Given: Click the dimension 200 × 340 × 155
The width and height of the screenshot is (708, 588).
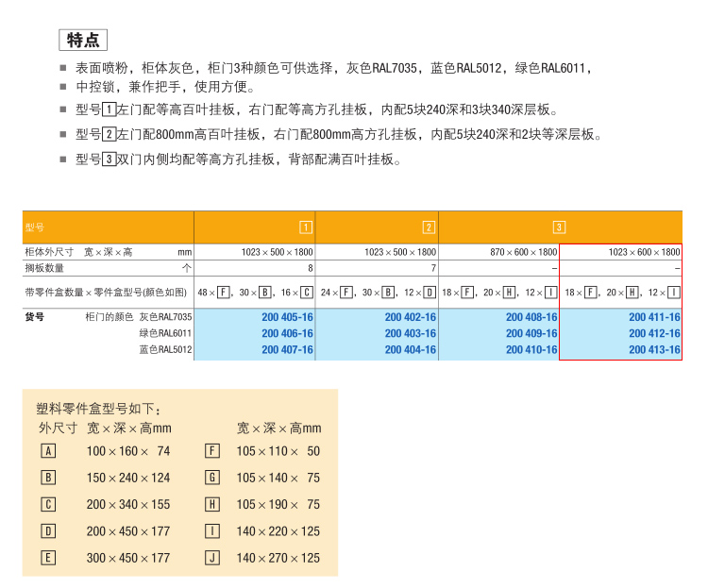Looking at the screenshot, I should 128,504.
